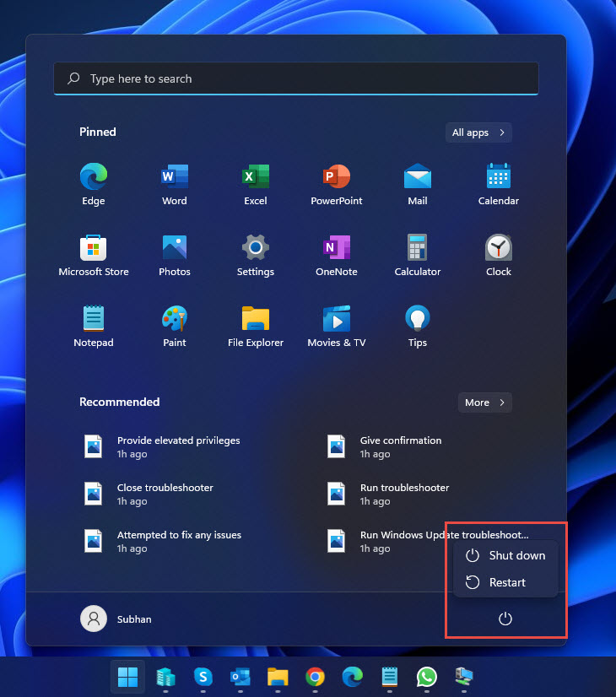The image size is (616, 697).
Task: Open Microsoft Store
Action: 94,255
